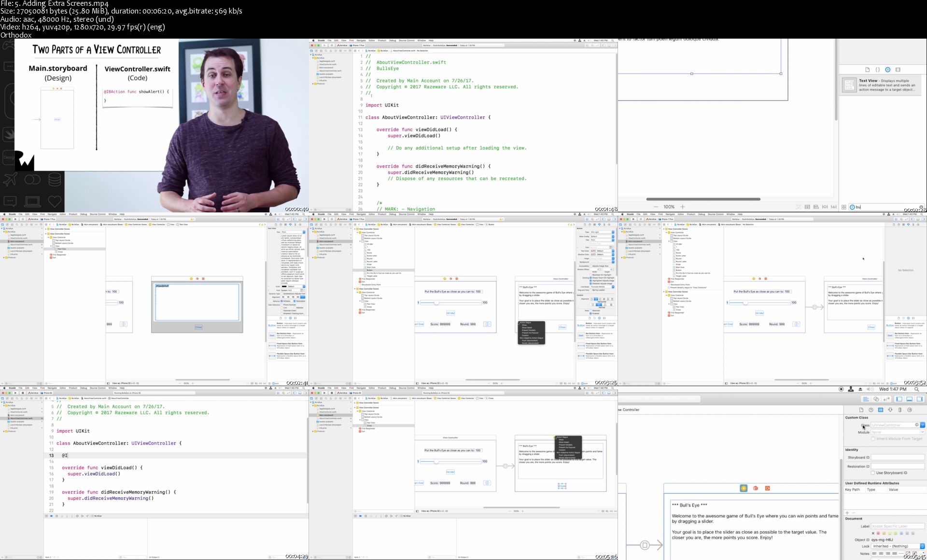Open the Size inspector ruler icon
Screen dimensions: 927x560
[x=900, y=410]
